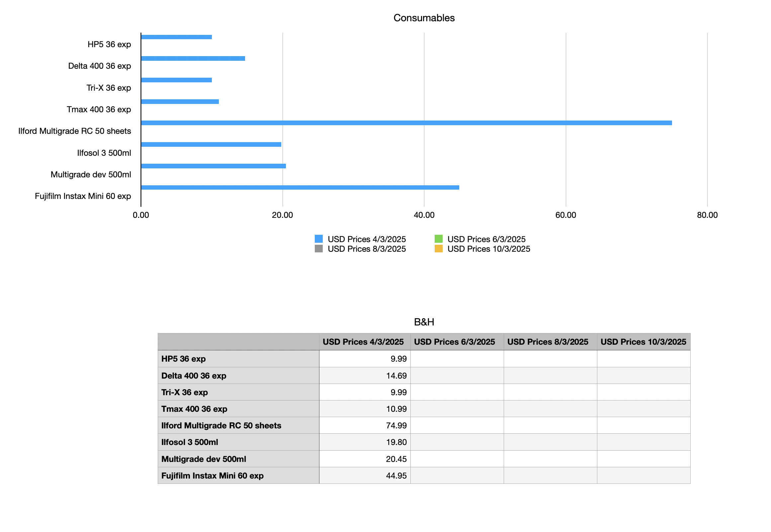Click USD Prices 8/3/2025 legend label

point(367,249)
